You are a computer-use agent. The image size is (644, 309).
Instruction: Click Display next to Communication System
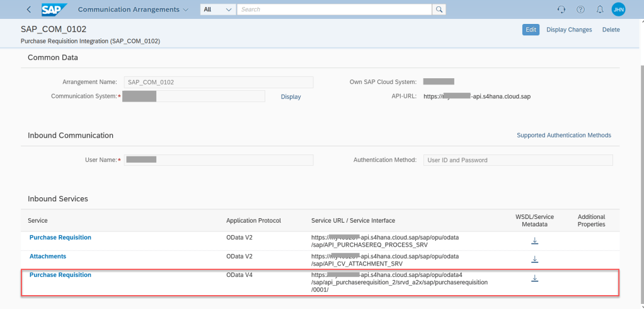(290, 96)
